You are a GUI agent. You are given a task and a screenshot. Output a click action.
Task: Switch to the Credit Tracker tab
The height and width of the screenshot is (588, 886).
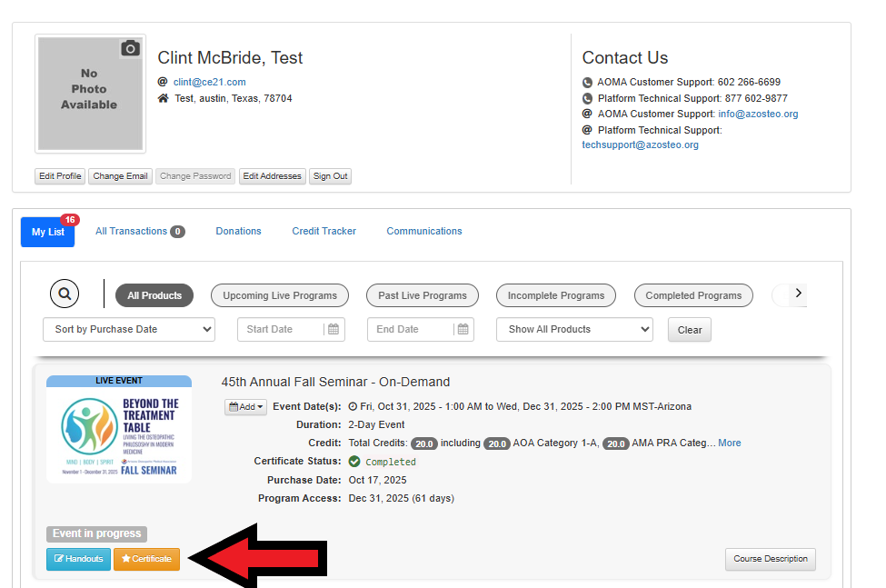[x=324, y=231]
